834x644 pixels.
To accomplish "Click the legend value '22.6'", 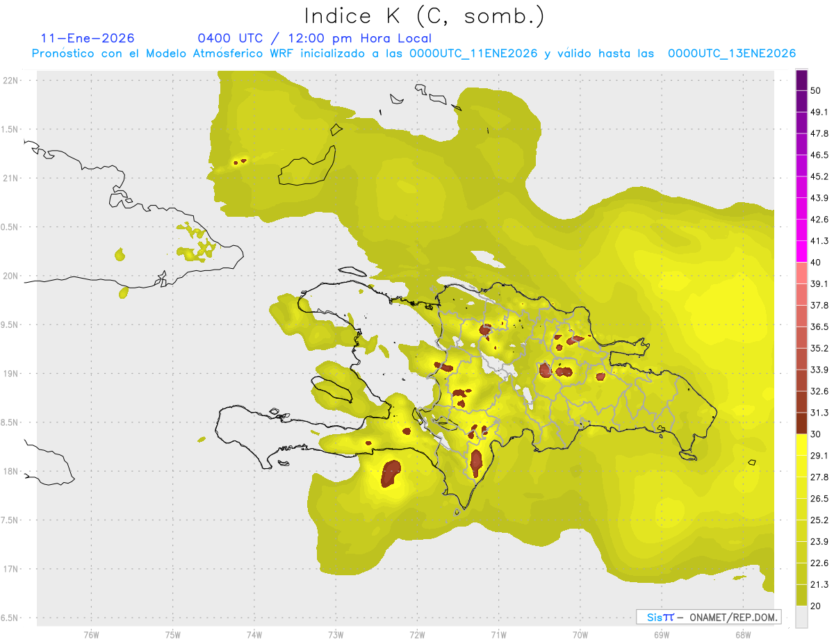I will tap(820, 563).
